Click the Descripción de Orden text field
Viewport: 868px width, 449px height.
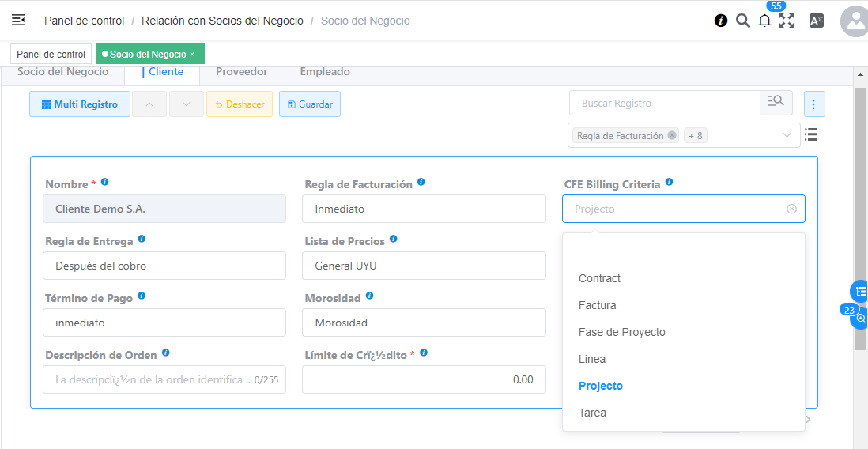(164, 379)
